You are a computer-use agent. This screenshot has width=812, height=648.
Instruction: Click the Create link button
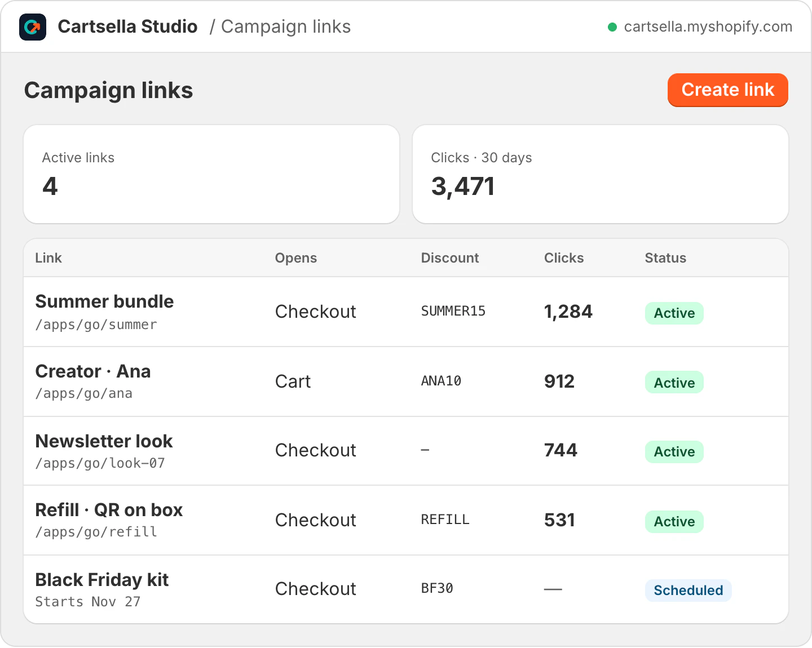727,90
